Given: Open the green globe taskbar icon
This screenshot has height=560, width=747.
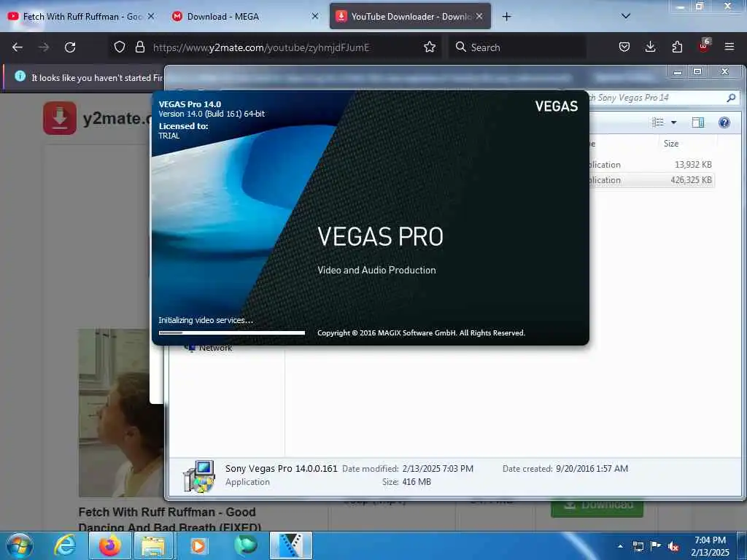Looking at the screenshot, I should (245, 545).
